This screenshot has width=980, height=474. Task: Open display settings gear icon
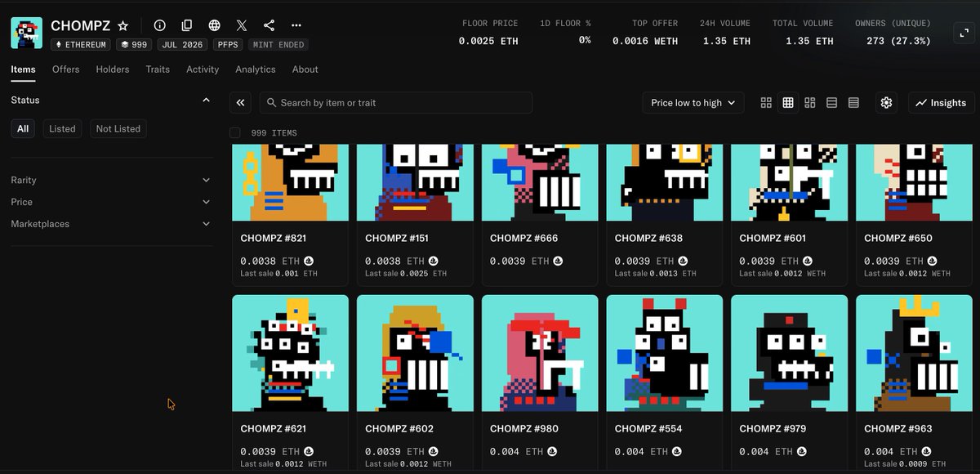pos(887,103)
